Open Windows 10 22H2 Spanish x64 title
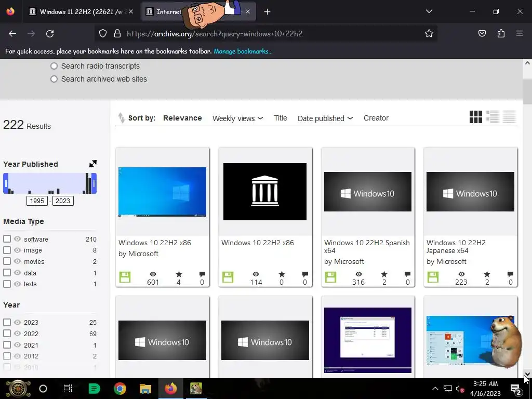532x399 pixels. point(367,247)
